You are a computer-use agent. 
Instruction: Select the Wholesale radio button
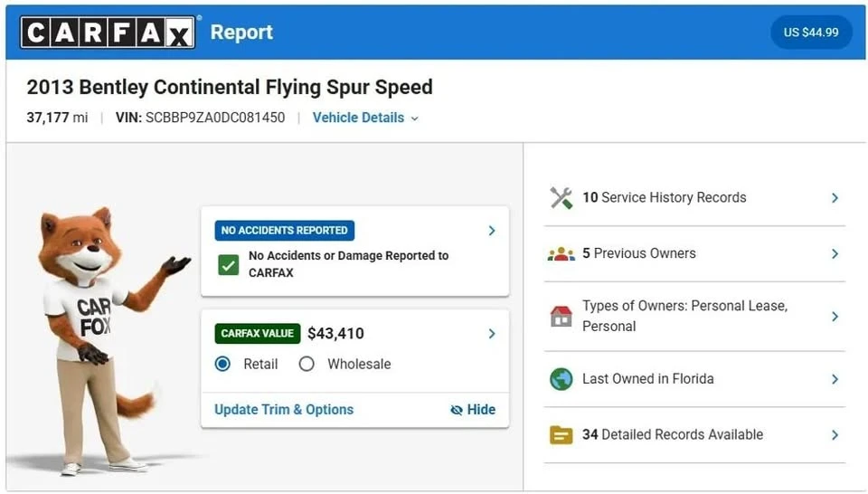point(307,364)
